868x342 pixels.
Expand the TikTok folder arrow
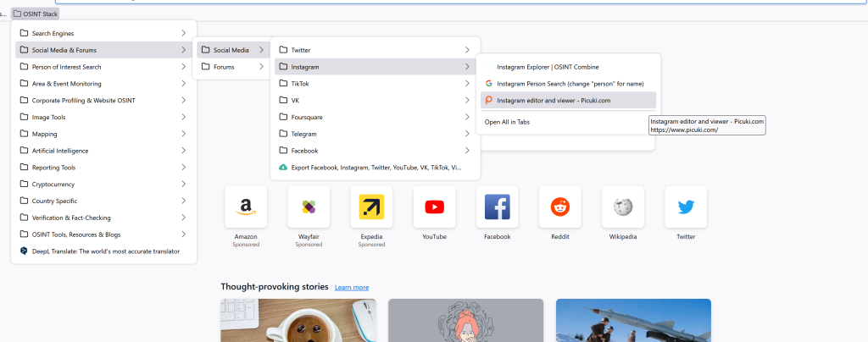pos(467,84)
